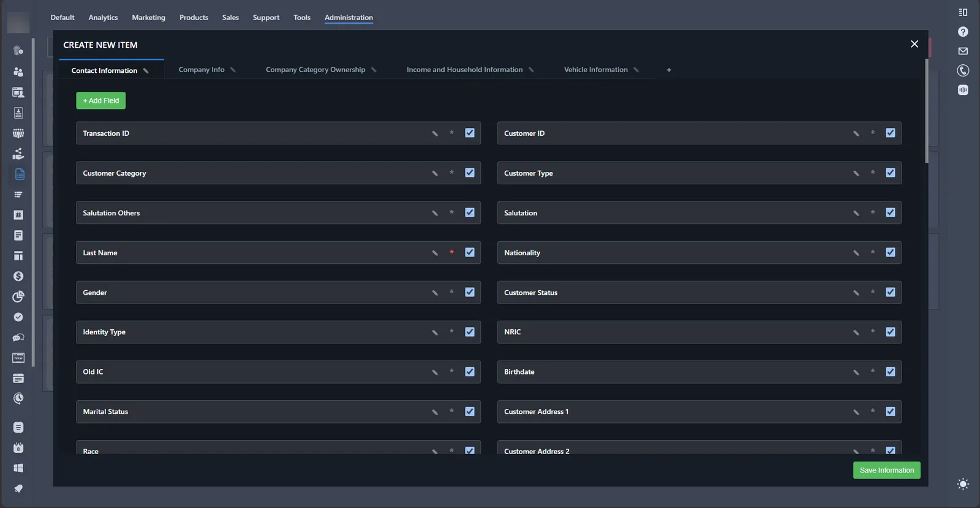The image size is (980, 508).
Task: Click the required asterisk for Last Name
Action: click(x=452, y=253)
